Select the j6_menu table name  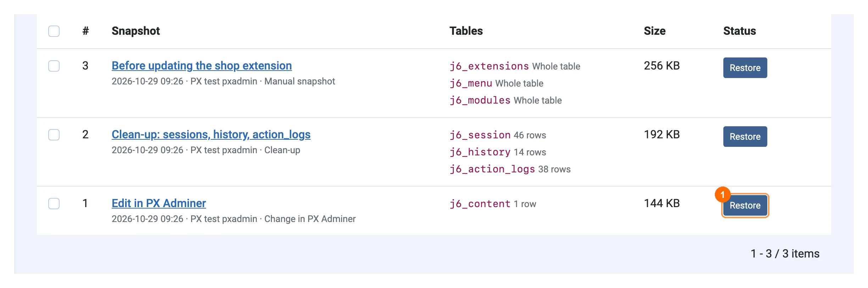471,83
